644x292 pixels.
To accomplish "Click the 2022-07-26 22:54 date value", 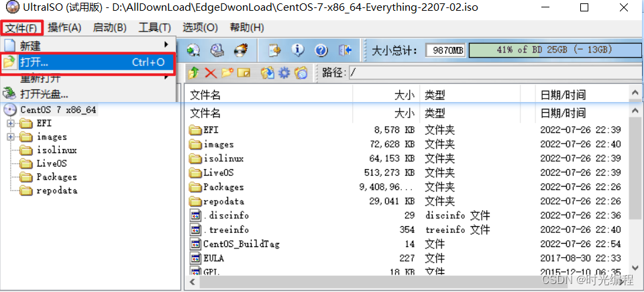I will coord(580,244).
